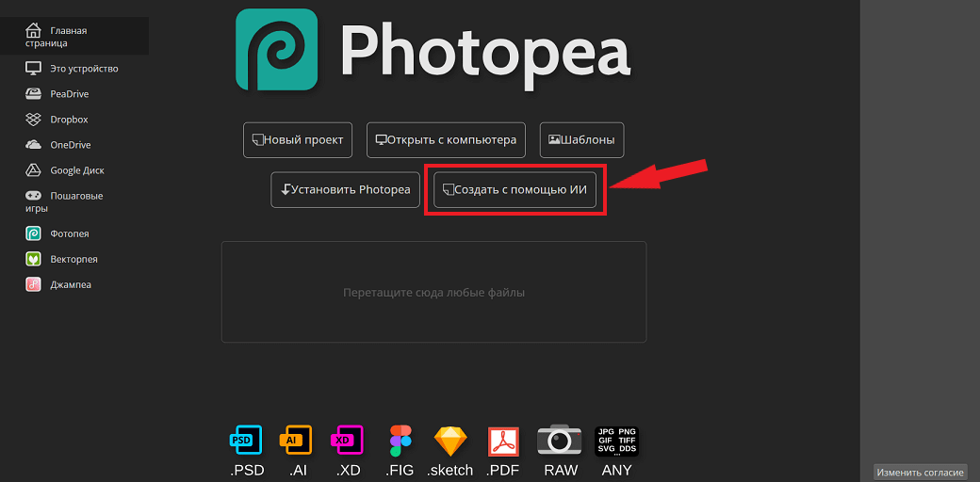Click Создать с помощью ИИ button

(x=514, y=189)
